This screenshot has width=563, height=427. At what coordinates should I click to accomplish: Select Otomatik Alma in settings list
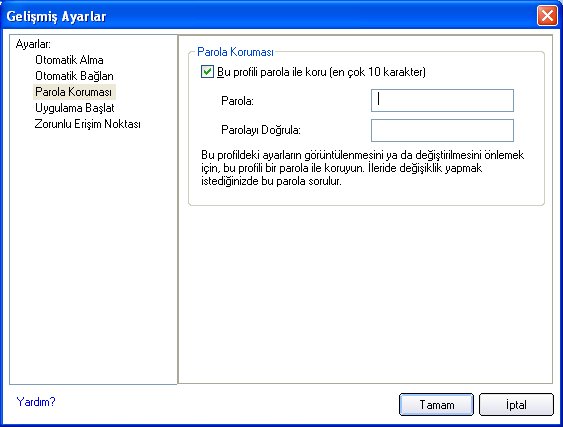coord(69,60)
